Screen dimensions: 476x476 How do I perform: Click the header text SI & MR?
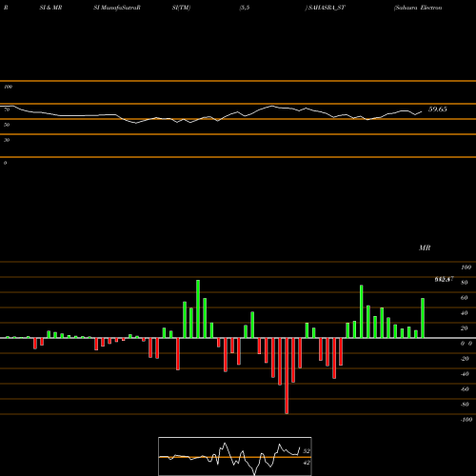click(x=50, y=8)
